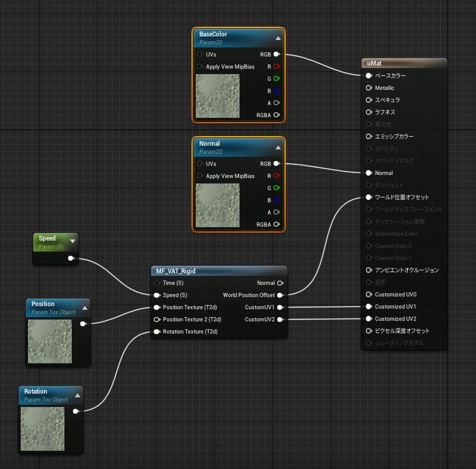Click BaseColor node RGB output pin

277,54
